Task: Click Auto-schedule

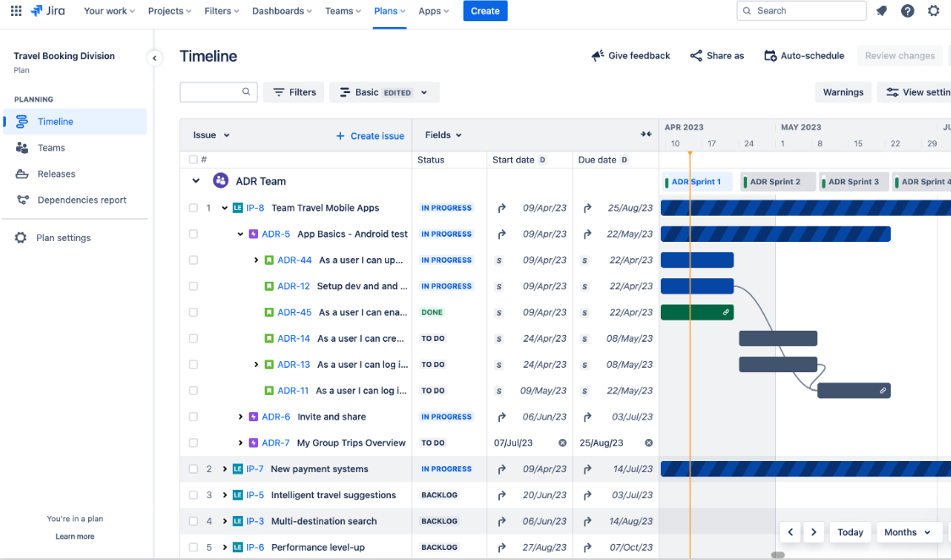Action: click(805, 56)
